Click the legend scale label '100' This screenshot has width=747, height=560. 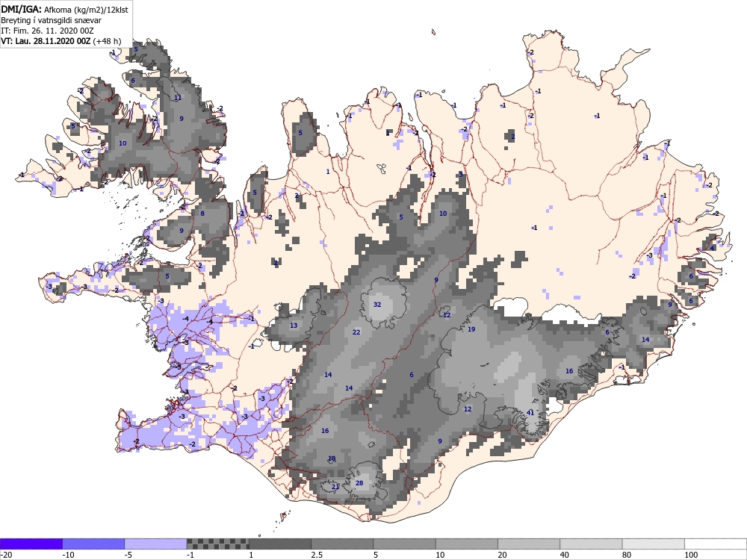point(691,555)
